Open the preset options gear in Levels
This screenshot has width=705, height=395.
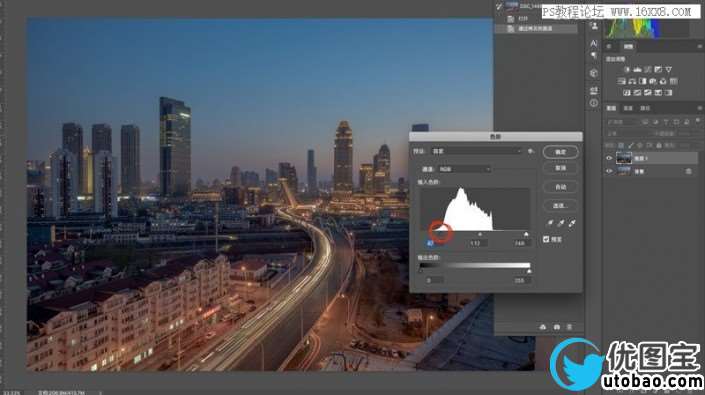tap(531, 151)
